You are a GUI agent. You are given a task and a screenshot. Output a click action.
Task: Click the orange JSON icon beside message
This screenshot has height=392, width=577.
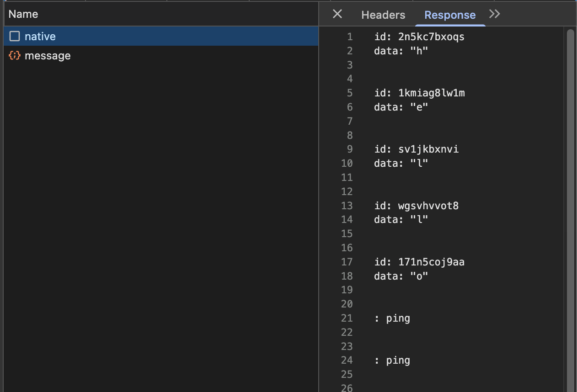tap(15, 56)
